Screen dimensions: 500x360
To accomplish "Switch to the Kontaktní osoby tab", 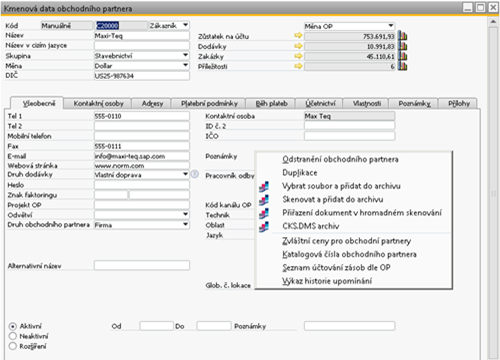I will coord(98,103).
